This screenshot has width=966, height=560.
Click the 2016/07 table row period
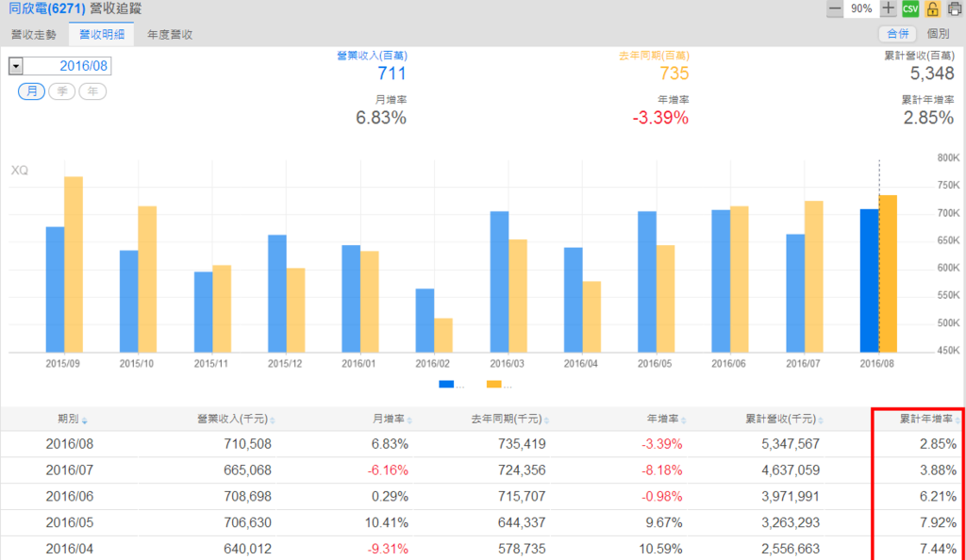pyautogui.click(x=70, y=470)
